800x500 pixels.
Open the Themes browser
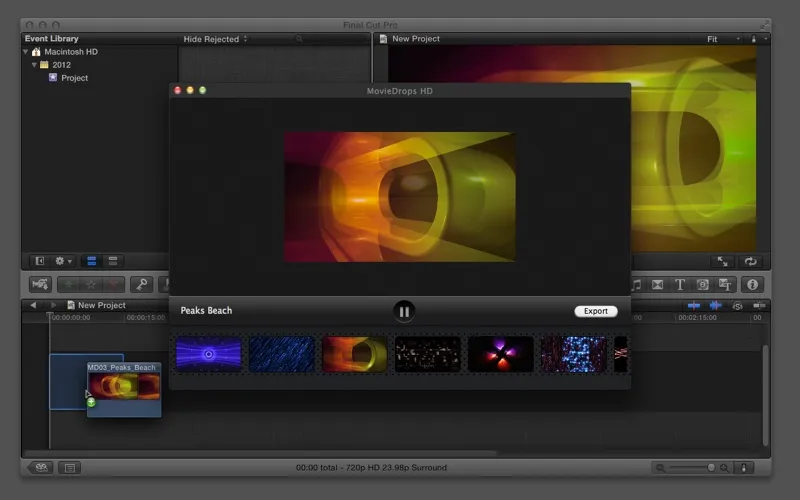pos(725,285)
